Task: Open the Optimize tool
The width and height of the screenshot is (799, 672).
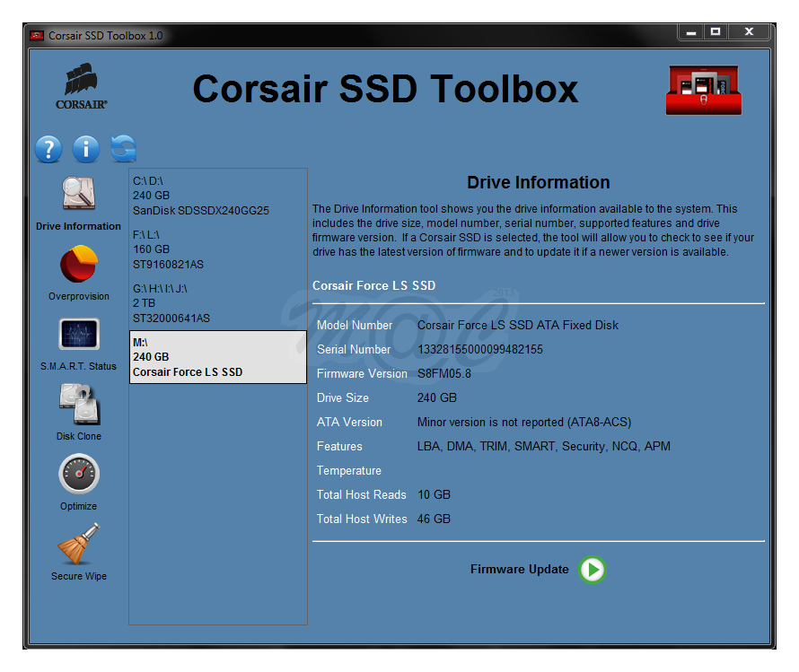Action: tap(78, 476)
